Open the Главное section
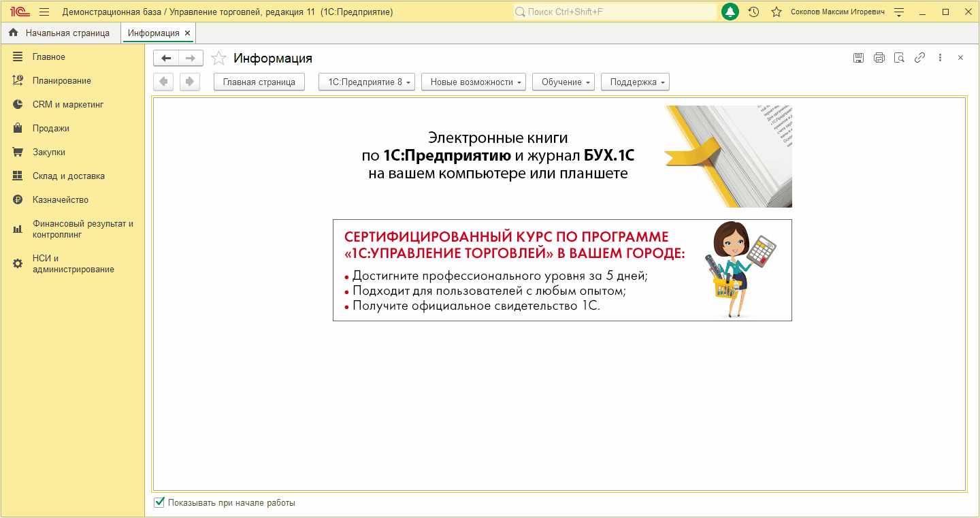The height and width of the screenshot is (518, 980). (x=49, y=57)
